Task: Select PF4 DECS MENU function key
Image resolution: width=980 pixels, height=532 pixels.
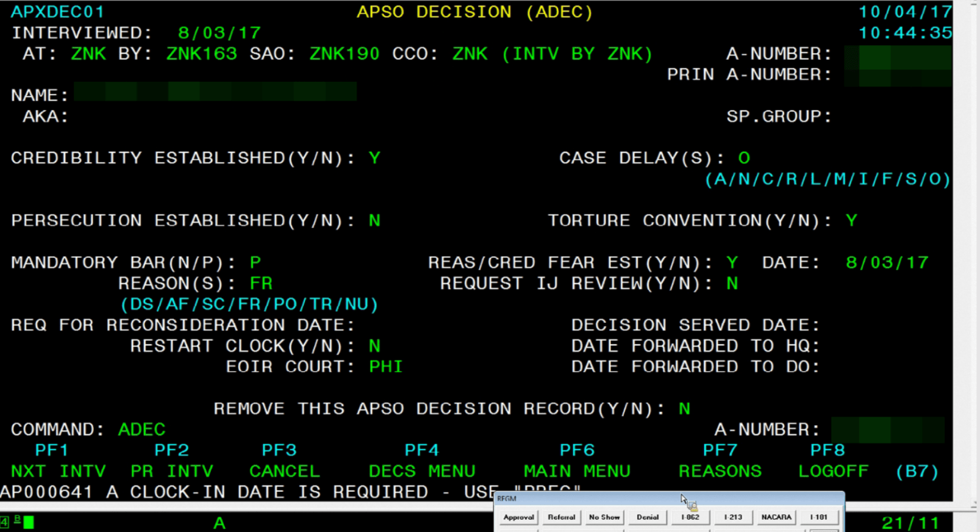Action: (422, 461)
